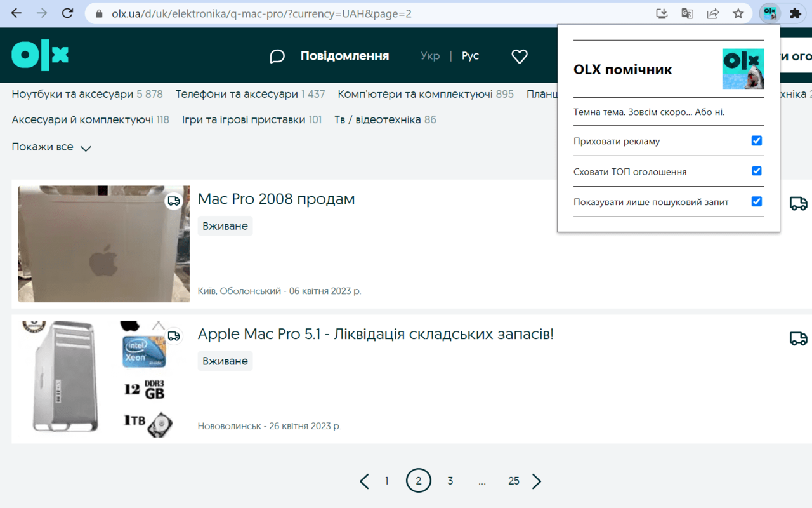Click the share page icon
Screen dimensions: 812x508
[x=712, y=13]
